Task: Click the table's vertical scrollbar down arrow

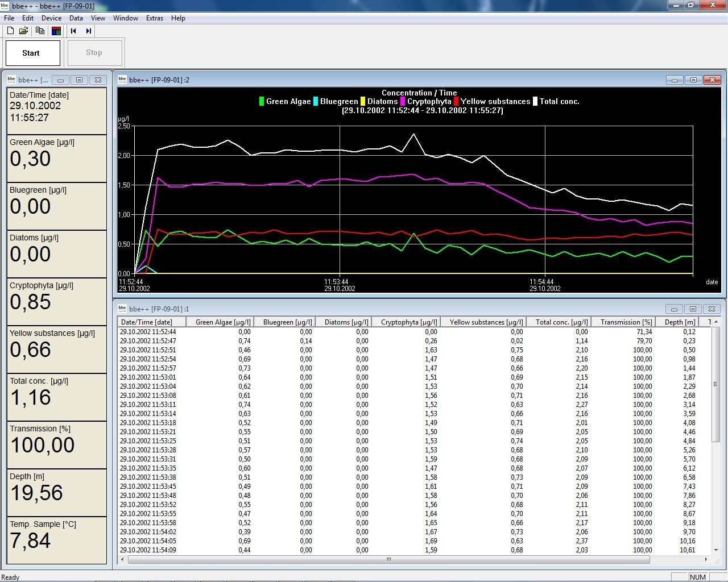Action: point(716,550)
